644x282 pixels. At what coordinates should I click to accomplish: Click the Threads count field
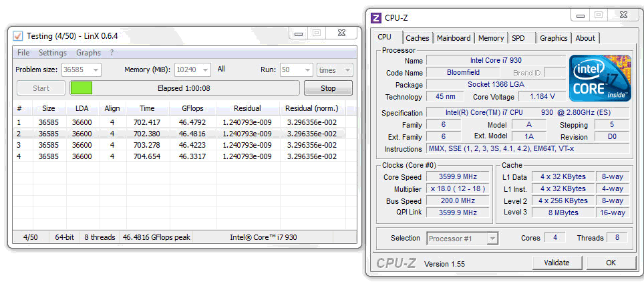click(617, 238)
